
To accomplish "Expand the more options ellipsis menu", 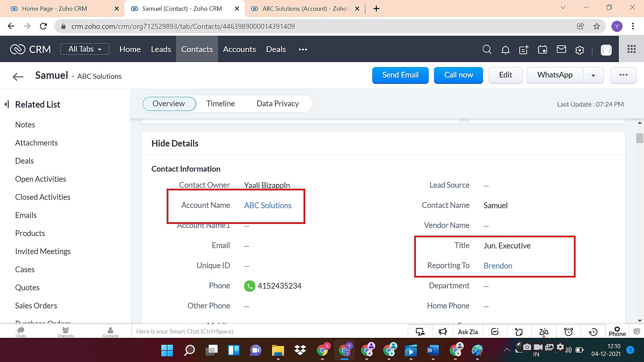I will coord(623,75).
